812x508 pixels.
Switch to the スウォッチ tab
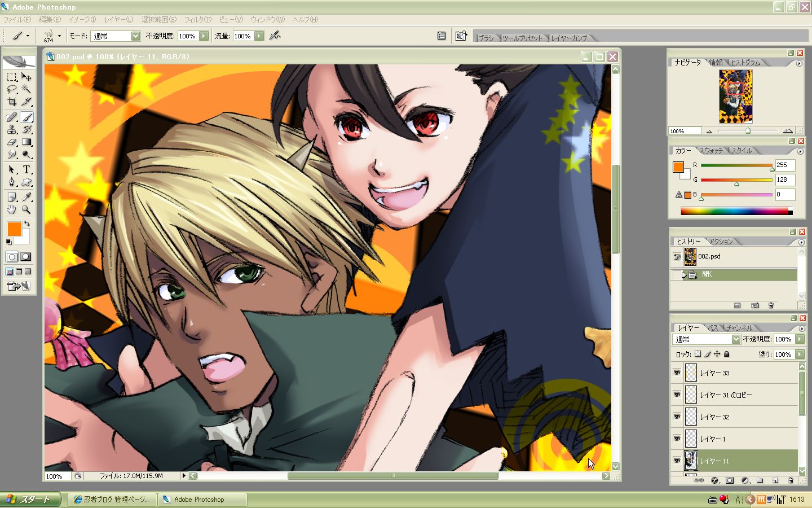click(711, 151)
